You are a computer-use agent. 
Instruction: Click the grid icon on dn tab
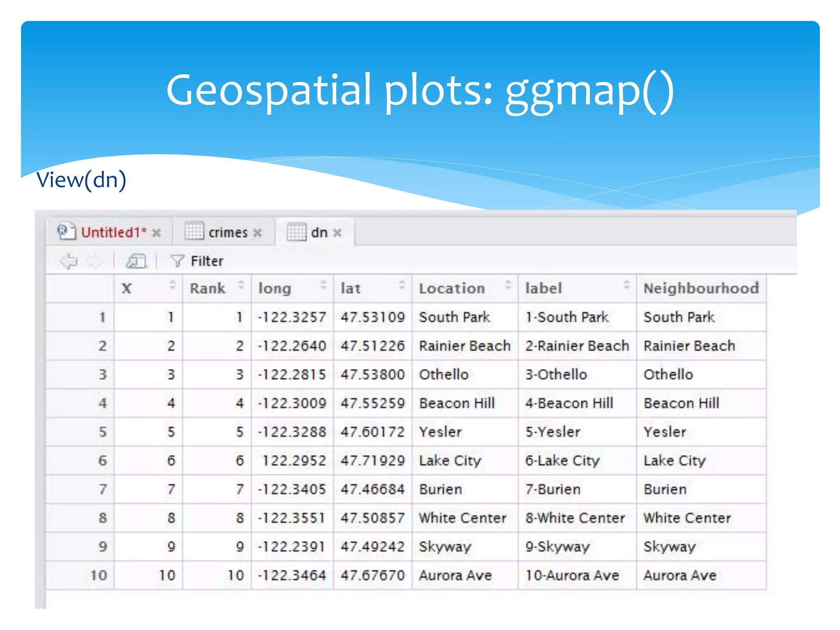coord(296,232)
